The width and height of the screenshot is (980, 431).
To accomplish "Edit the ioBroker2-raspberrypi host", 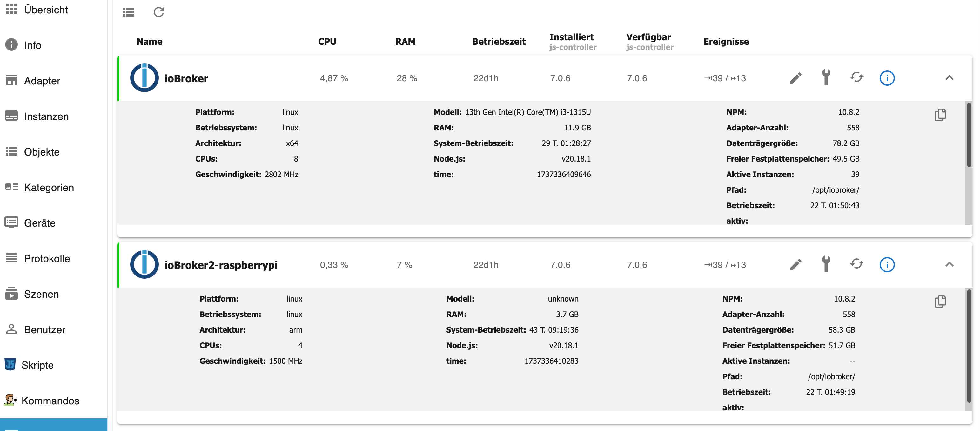I will coord(795,264).
